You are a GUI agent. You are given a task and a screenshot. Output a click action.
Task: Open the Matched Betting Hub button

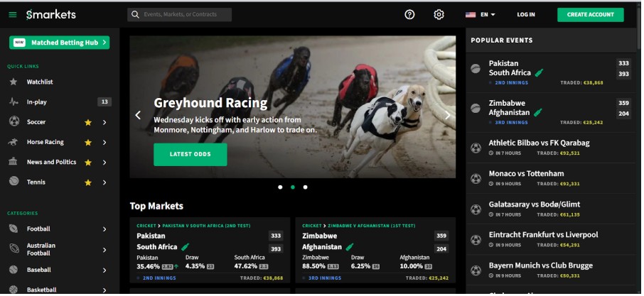pos(60,42)
